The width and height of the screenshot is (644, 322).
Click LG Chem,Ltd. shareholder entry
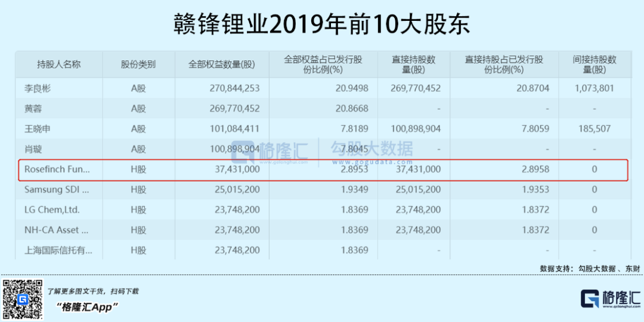(52, 210)
